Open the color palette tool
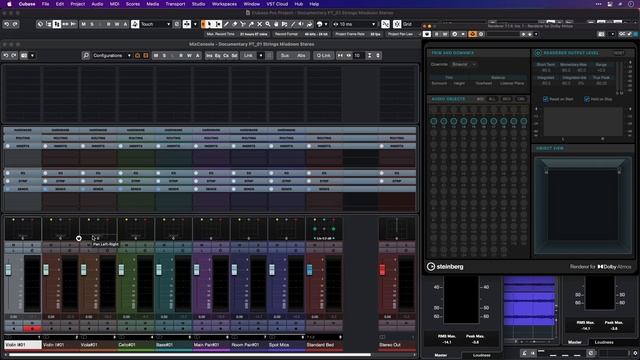Viewport: 640px width, 360px height. click(x=320, y=24)
